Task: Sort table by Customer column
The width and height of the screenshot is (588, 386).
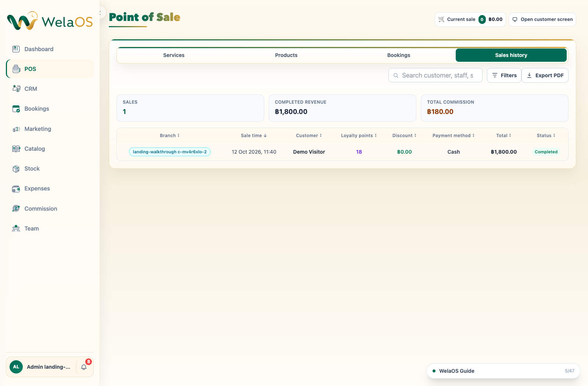Action: pos(309,136)
